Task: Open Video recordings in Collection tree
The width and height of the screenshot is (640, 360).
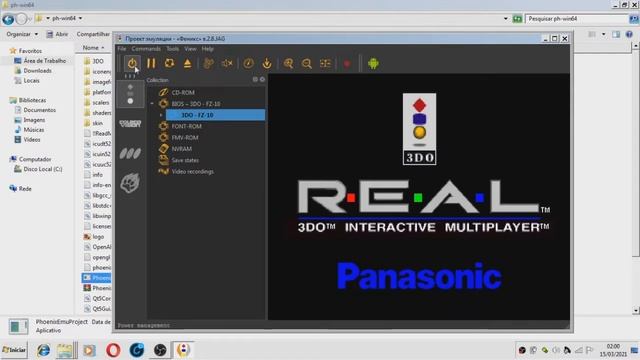Action: [192, 171]
